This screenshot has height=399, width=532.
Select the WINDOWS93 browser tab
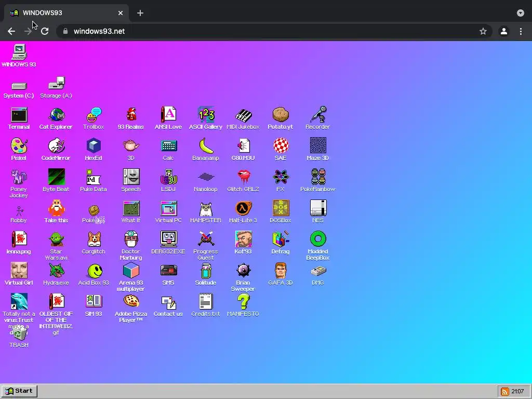tap(66, 13)
